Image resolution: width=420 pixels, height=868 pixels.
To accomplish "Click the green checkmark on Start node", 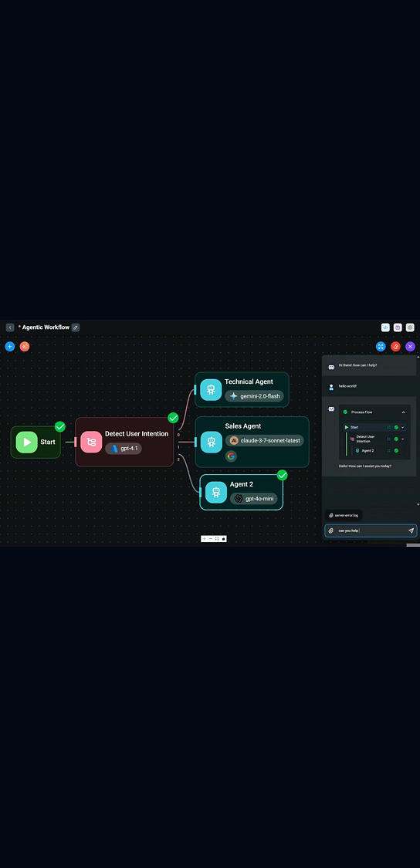I will tap(59, 427).
